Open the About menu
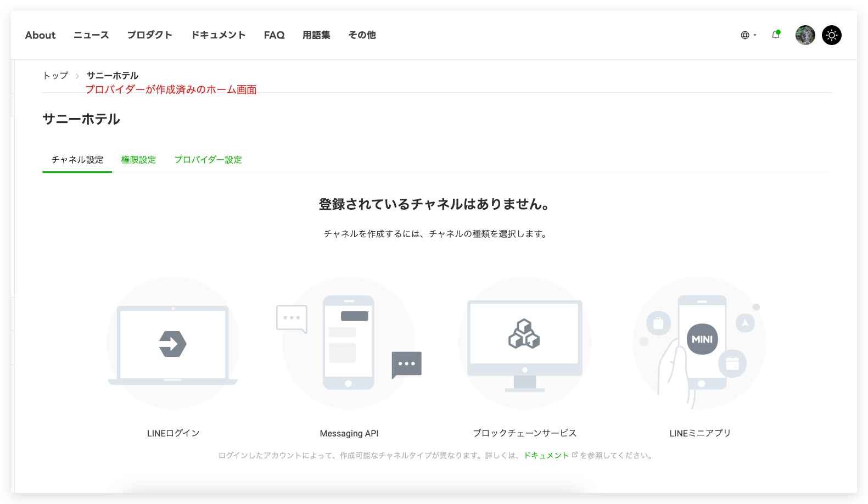The image size is (868, 504). pos(40,35)
